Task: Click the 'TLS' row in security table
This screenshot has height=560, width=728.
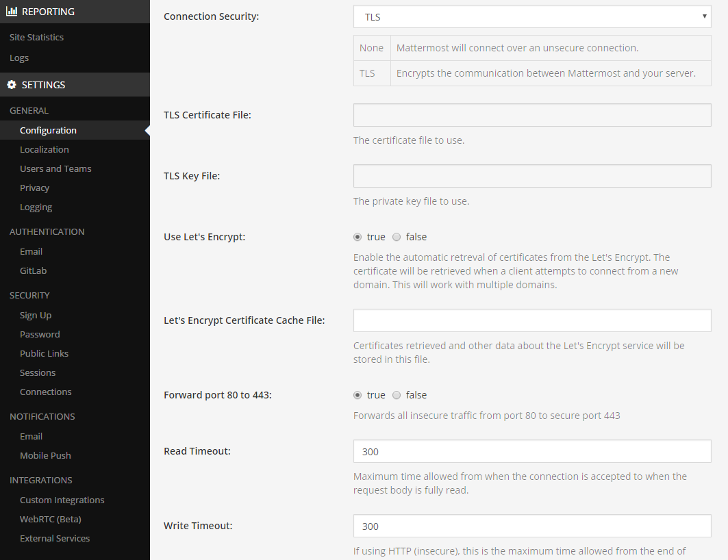Action: pyautogui.click(x=532, y=73)
